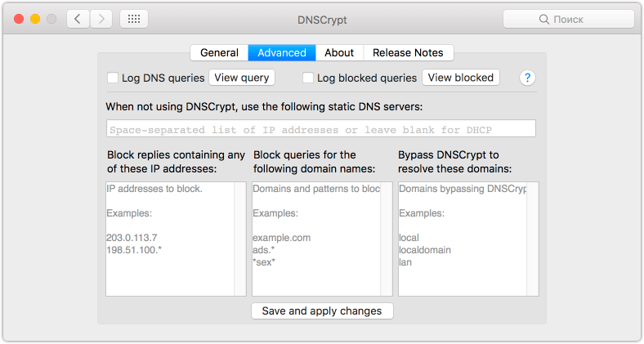The height and width of the screenshot is (344, 644).
Task: Click the 'Block replies containing any of these IP addresses' heading
Action: pos(176,162)
